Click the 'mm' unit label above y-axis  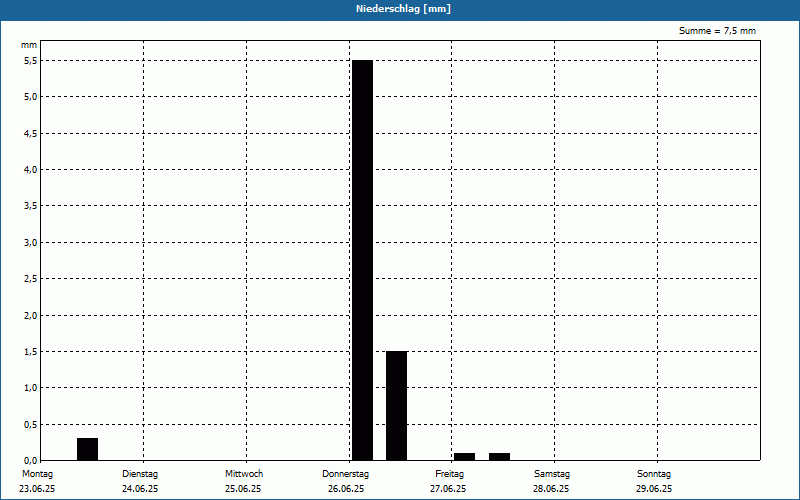click(29, 45)
